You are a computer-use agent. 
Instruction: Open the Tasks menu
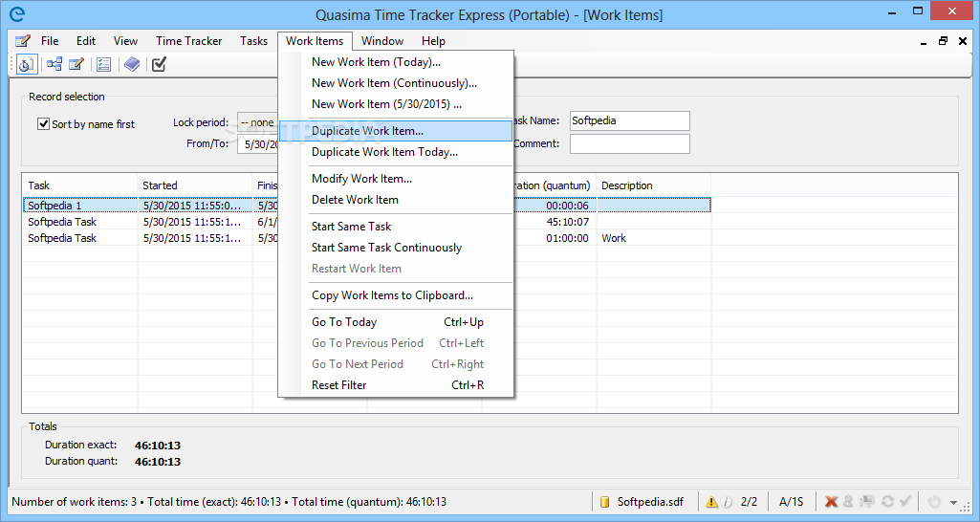[x=253, y=41]
